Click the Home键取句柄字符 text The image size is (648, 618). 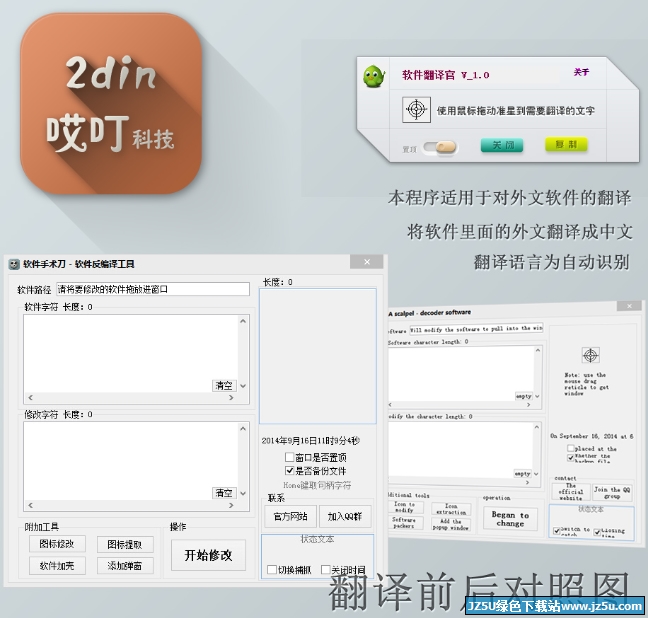(317, 485)
